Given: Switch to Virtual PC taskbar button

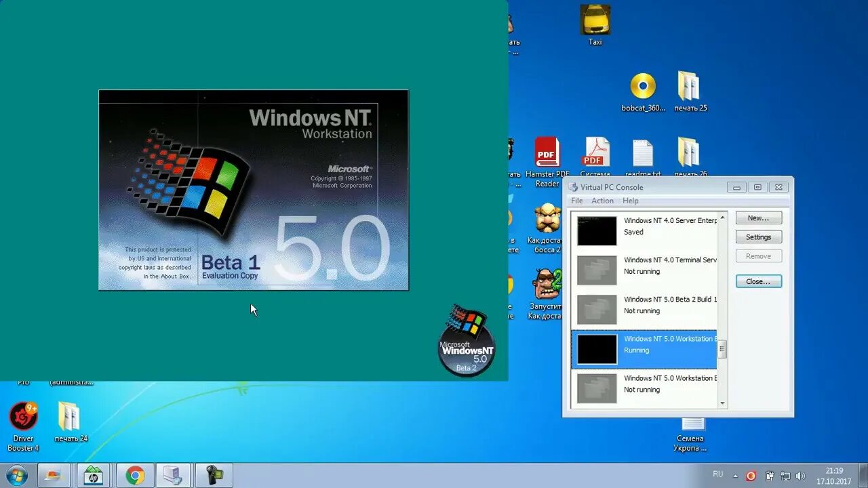Looking at the screenshot, I should tap(173, 476).
